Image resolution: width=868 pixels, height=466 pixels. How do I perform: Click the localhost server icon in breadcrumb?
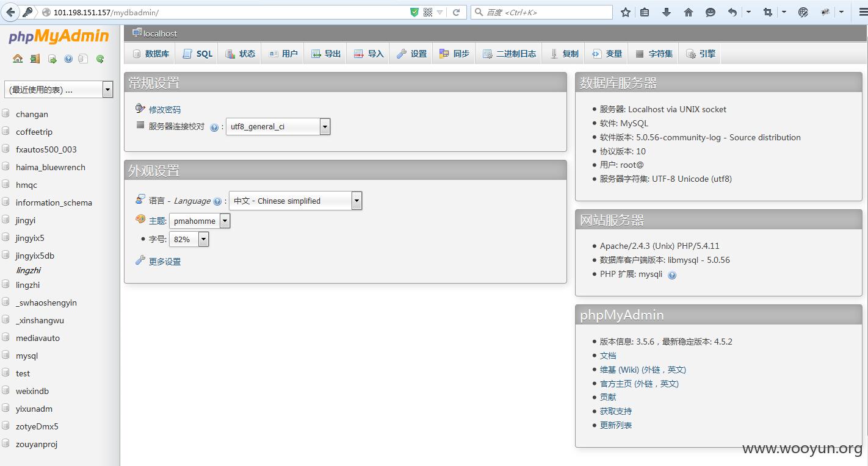(137, 33)
